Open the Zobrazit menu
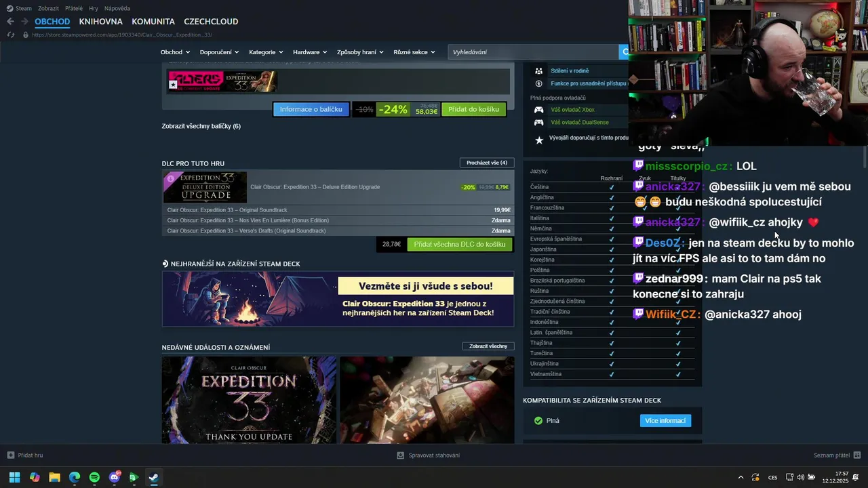The width and height of the screenshot is (868, 488). tap(48, 8)
